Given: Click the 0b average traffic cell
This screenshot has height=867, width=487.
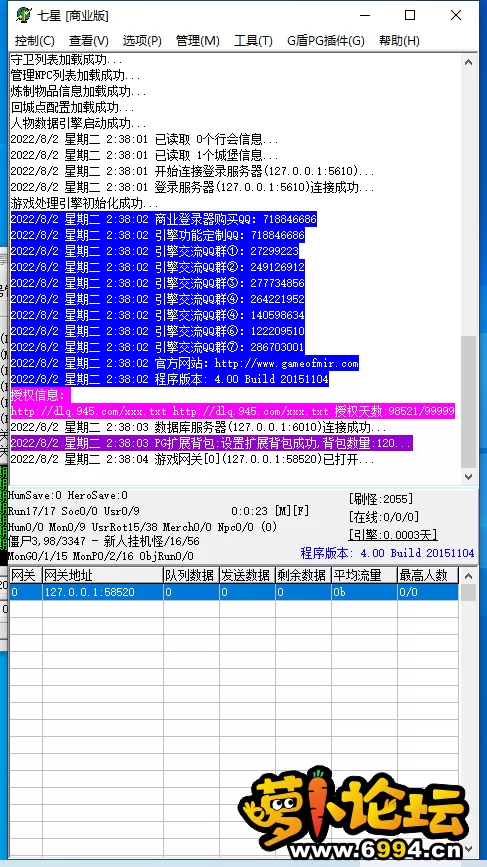Looking at the screenshot, I should click(364, 592).
